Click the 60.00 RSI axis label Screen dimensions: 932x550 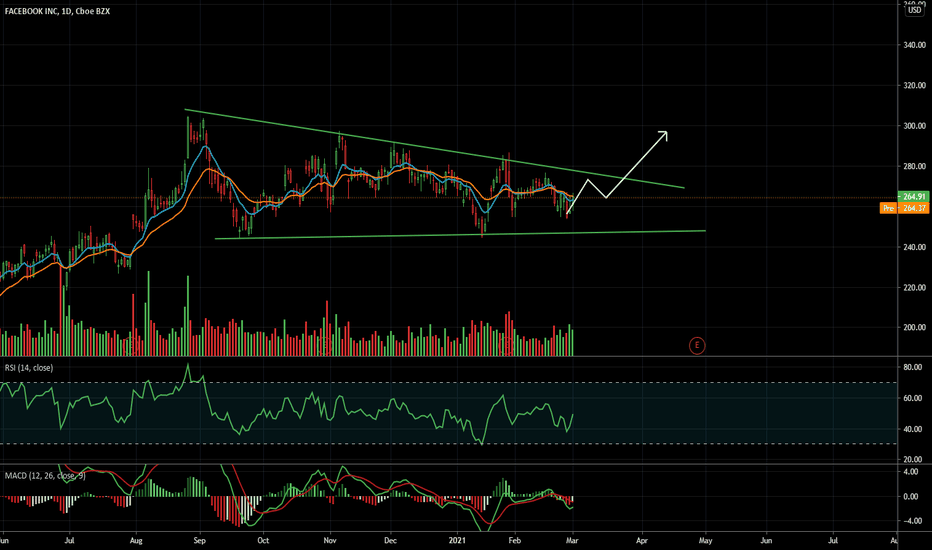coord(913,398)
